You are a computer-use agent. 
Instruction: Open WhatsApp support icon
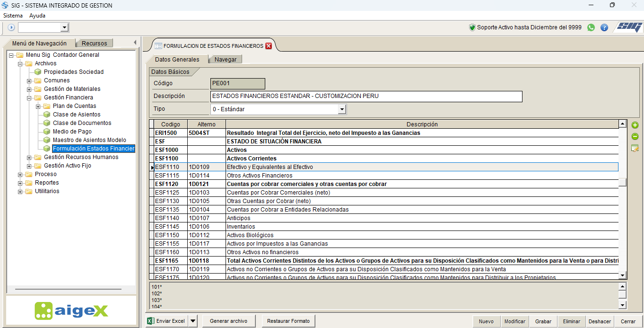click(591, 27)
